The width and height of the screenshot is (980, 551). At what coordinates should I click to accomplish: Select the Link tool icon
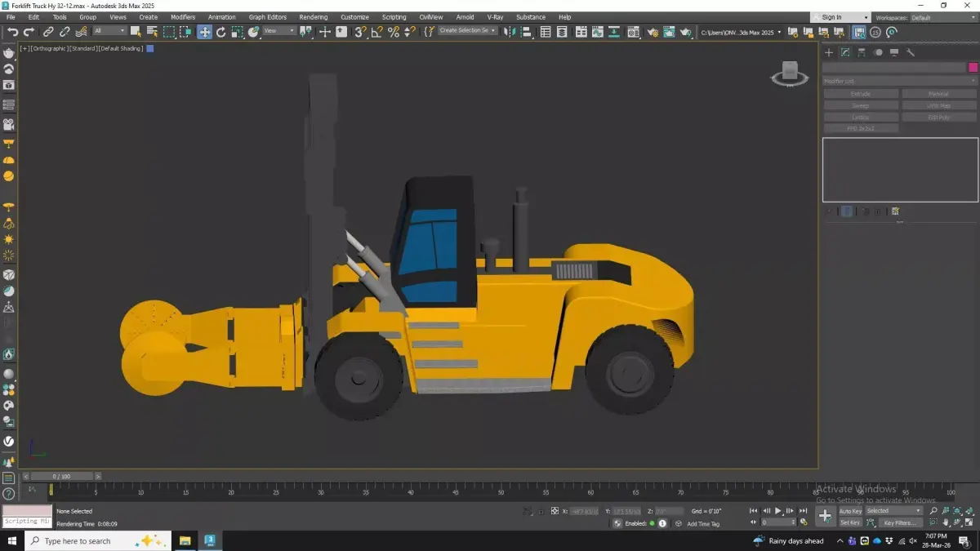click(x=48, y=32)
